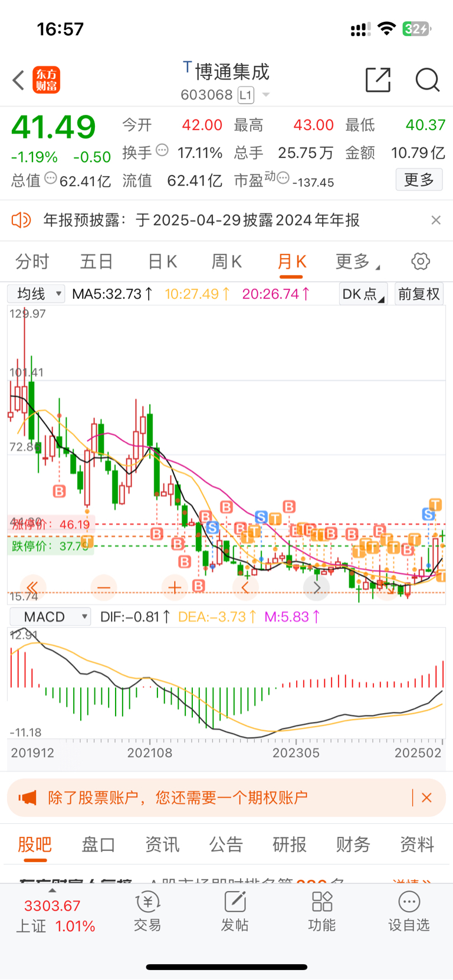Screen dimensions: 453x980
Task: Tap the 202305 date axis label
Action: [x=296, y=753]
